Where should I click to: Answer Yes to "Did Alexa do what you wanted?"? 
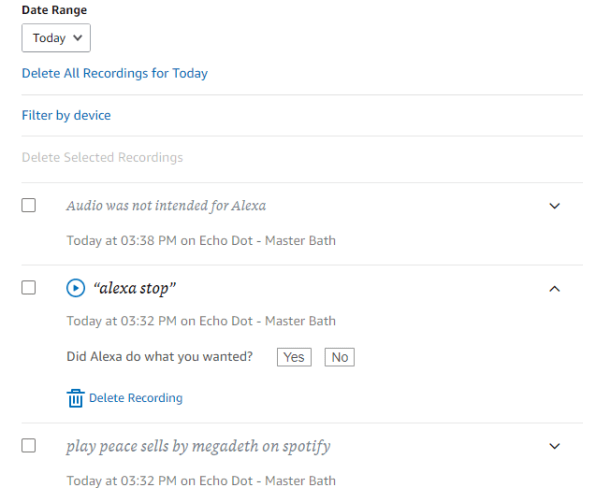[294, 357]
